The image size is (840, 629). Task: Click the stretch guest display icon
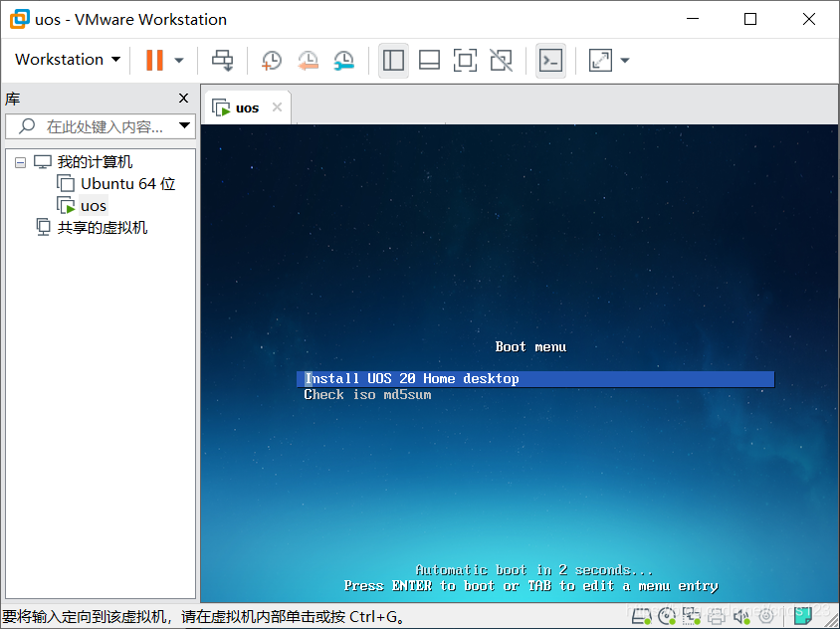[x=600, y=60]
